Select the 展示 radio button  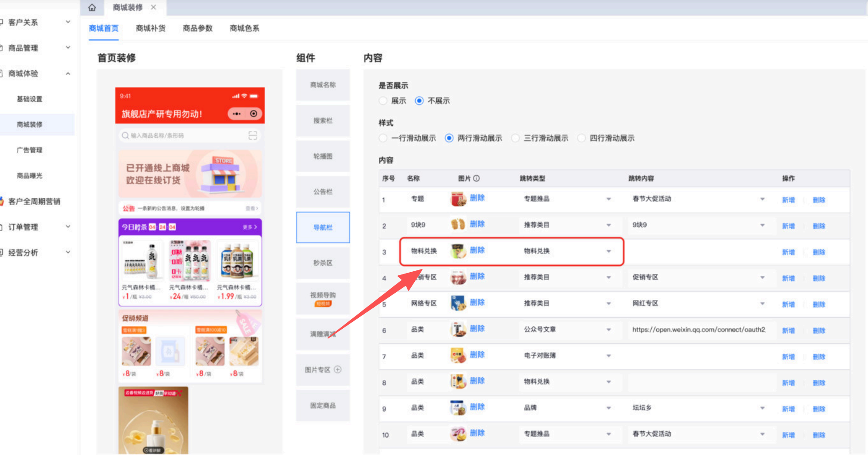tap(383, 101)
